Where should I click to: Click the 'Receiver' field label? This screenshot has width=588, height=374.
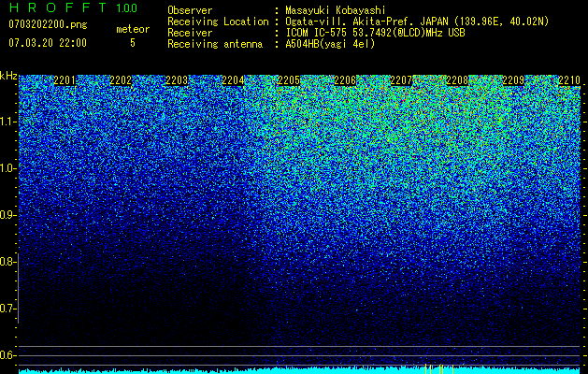click(190, 33)
